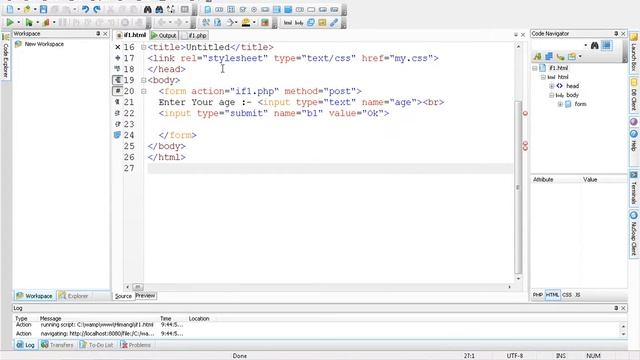Switch to the Explorer tab
This screenshot has width=640, height=360.
tap(73, 296)
